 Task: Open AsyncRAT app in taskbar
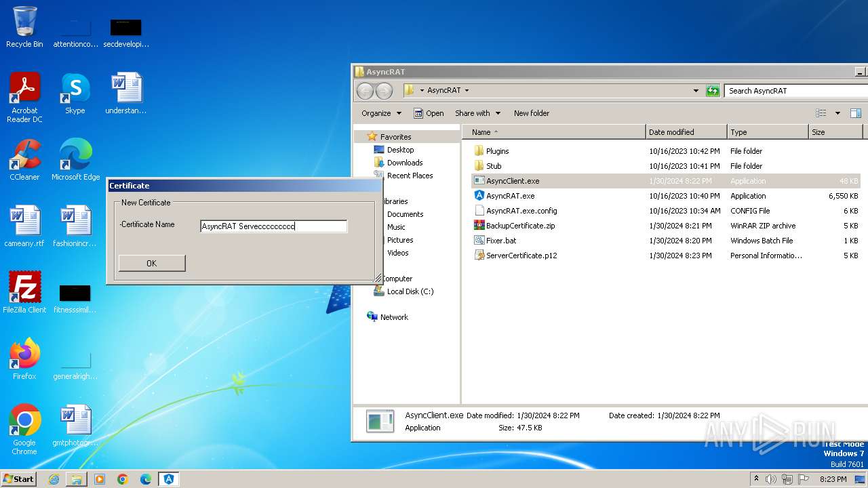(169, 479)
